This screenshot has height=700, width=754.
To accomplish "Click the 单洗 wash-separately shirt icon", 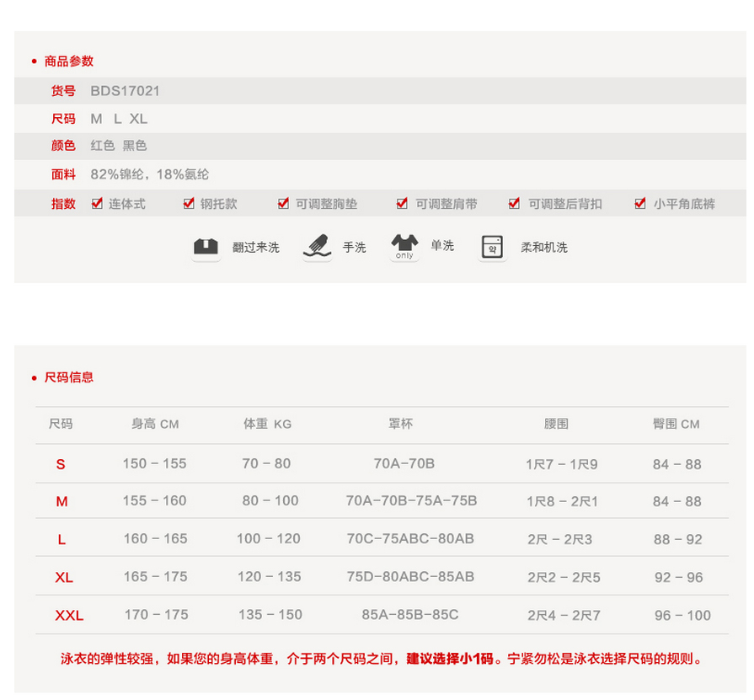I will click(404, 247).
